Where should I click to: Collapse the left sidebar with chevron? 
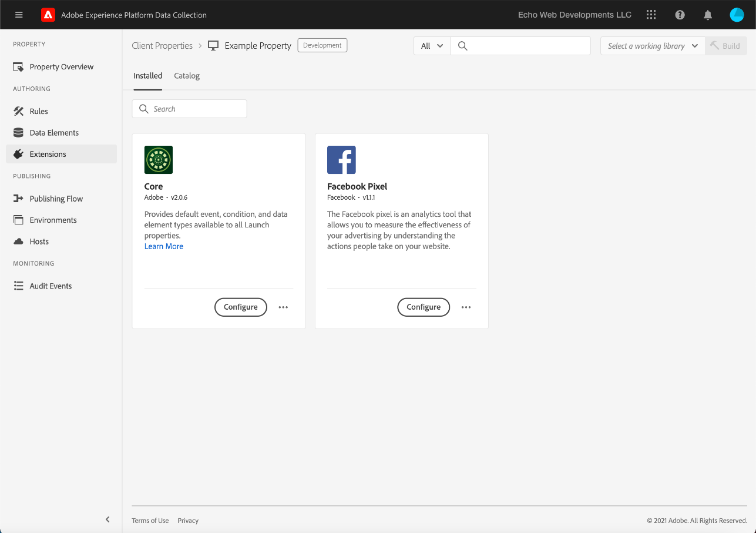[x=107, y=519]
